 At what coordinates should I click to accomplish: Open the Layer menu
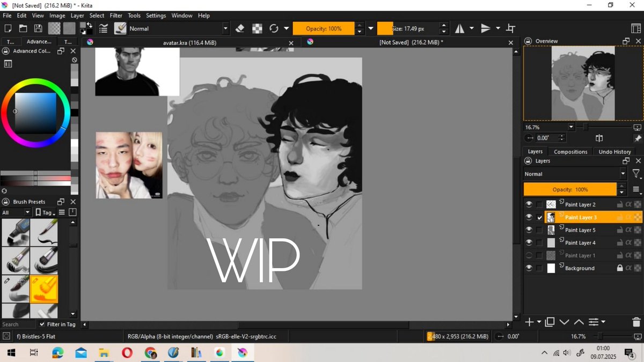pyautogui.click(x=77, y=16)
